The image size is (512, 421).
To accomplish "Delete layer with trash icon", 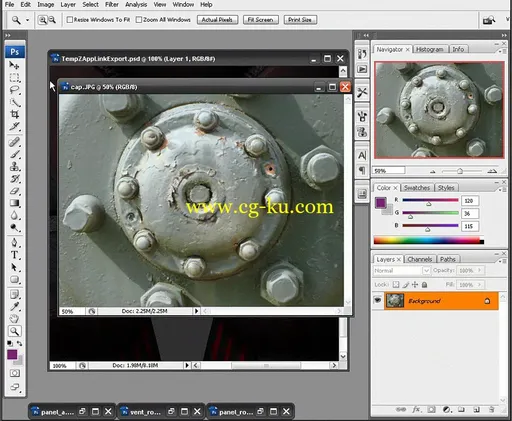I will click(492, 409).
